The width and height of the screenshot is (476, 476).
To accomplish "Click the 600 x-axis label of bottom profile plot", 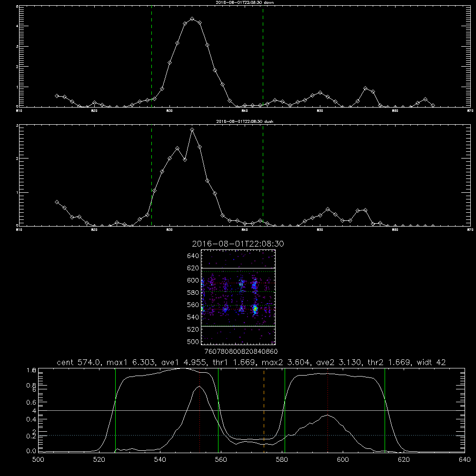I will [x=343, y=460].
